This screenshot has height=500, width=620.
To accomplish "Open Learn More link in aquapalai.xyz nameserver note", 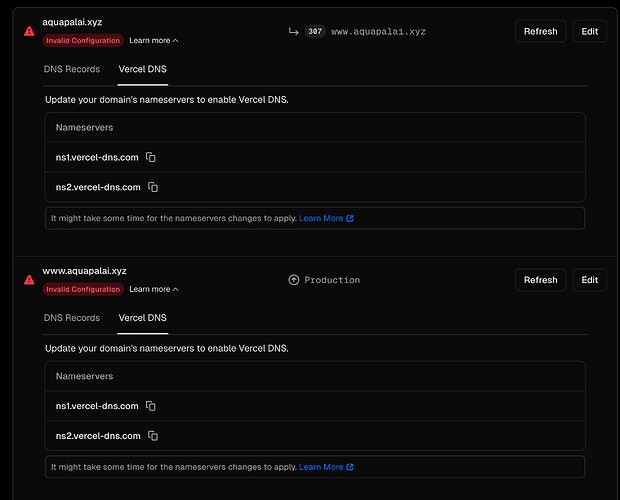I will point(326,218).
